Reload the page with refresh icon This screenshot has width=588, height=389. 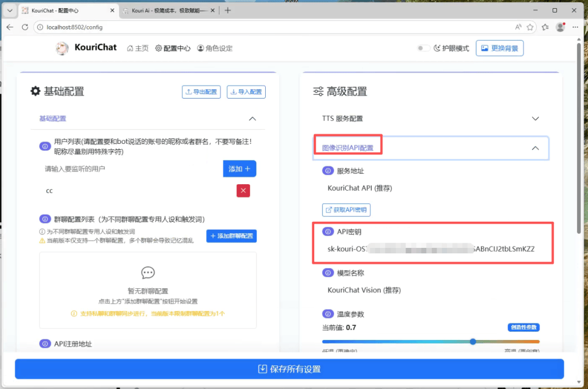pos(24,27)
